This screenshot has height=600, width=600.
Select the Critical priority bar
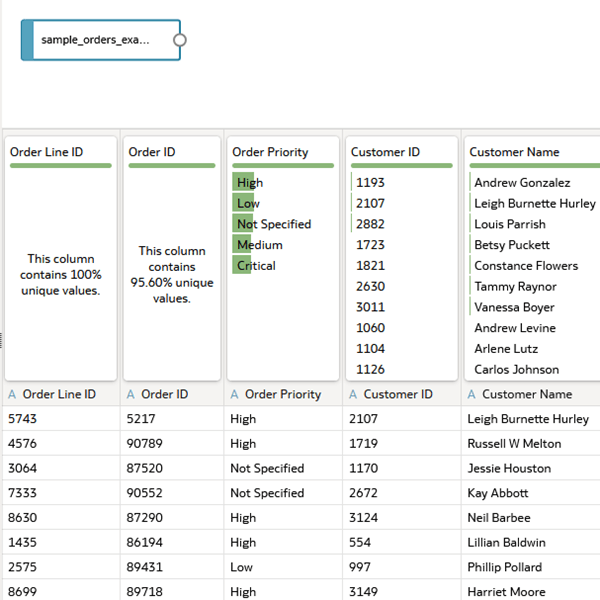241,265
